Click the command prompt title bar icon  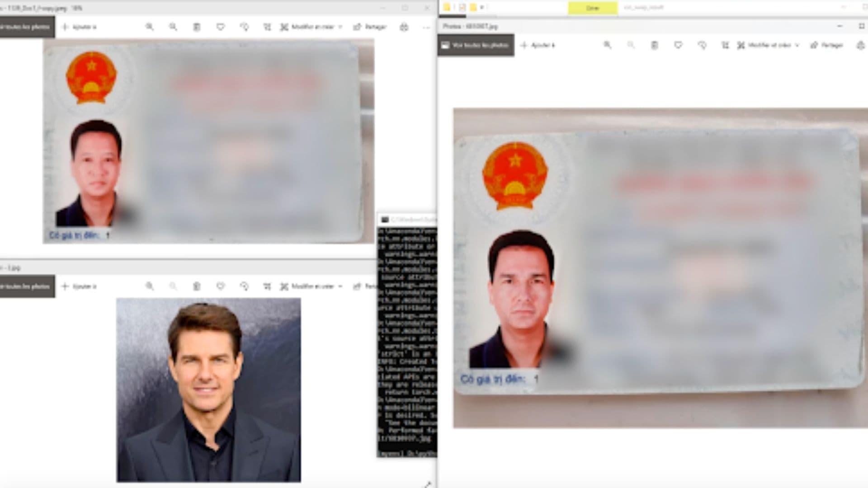click(385, 220)
